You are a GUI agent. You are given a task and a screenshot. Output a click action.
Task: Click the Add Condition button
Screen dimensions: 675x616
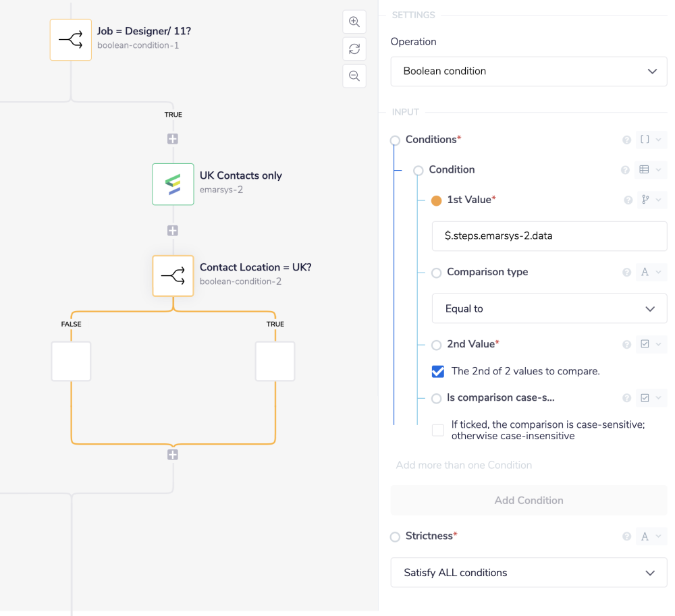pyautogui.click(x=529, y=501)
